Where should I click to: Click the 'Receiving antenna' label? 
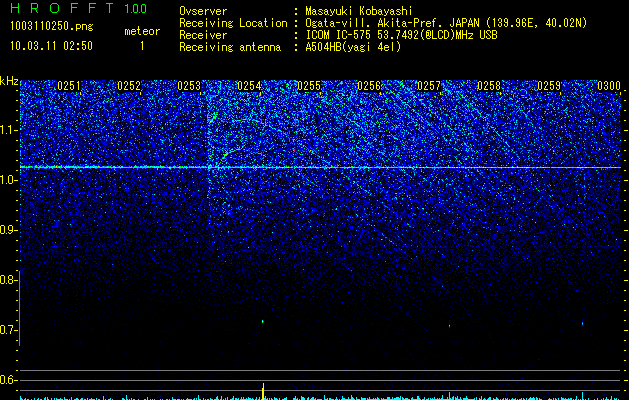[230, 47]
